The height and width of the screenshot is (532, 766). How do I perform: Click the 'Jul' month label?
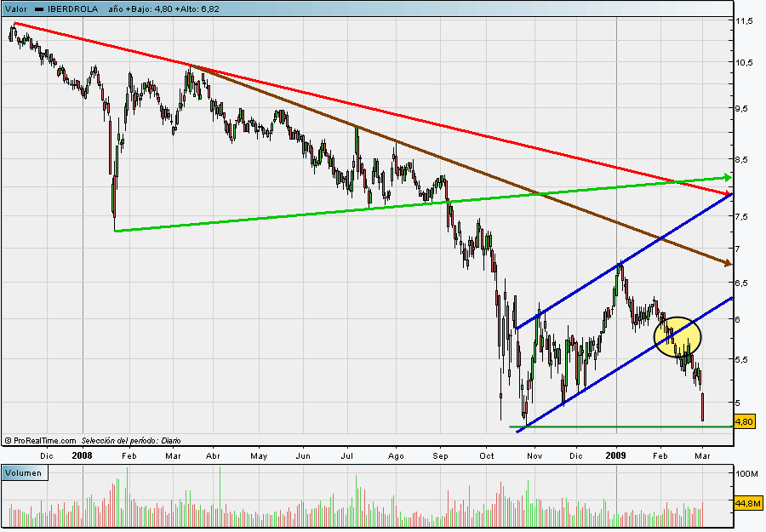point(347,455)
